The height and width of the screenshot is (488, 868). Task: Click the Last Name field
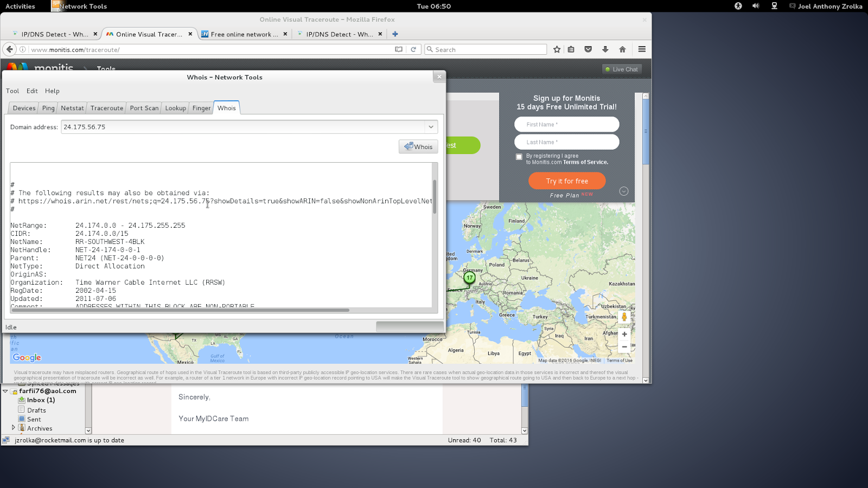pyautogui.click(x=567, y=142)
